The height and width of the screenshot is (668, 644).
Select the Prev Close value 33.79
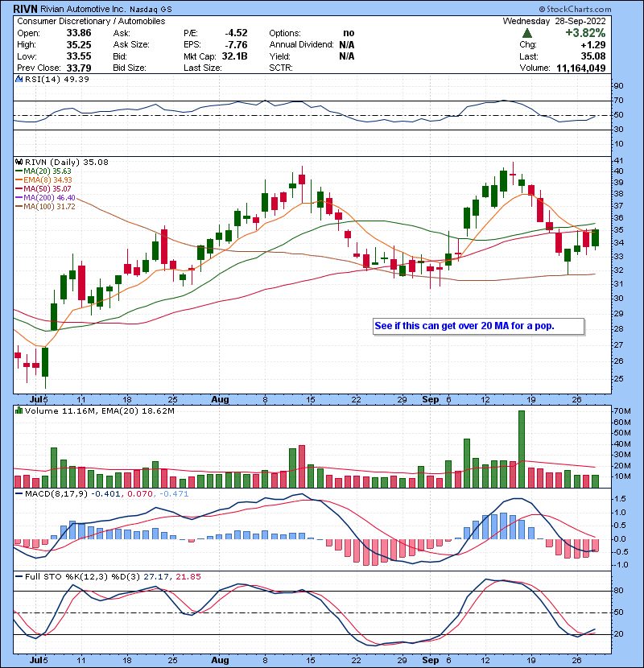[79, 68]
